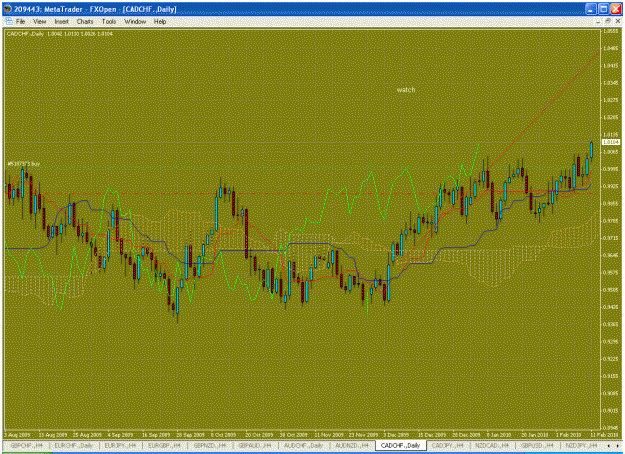Restore the inner chart window
The width and height of the screenshot is (625, 454).
608,21
